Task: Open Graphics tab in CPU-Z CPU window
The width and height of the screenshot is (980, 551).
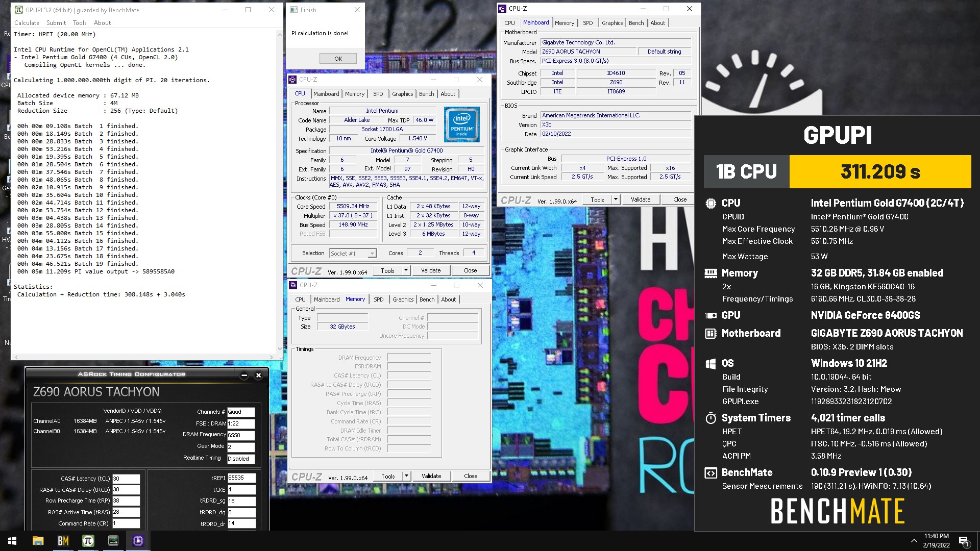Action: [x=403, y=94]
